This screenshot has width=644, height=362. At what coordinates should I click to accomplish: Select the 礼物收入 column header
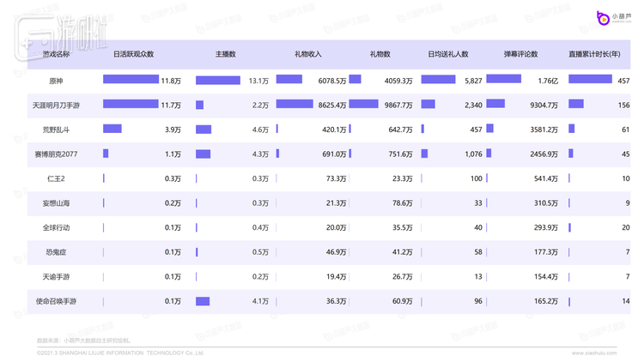tap(307, 54)
